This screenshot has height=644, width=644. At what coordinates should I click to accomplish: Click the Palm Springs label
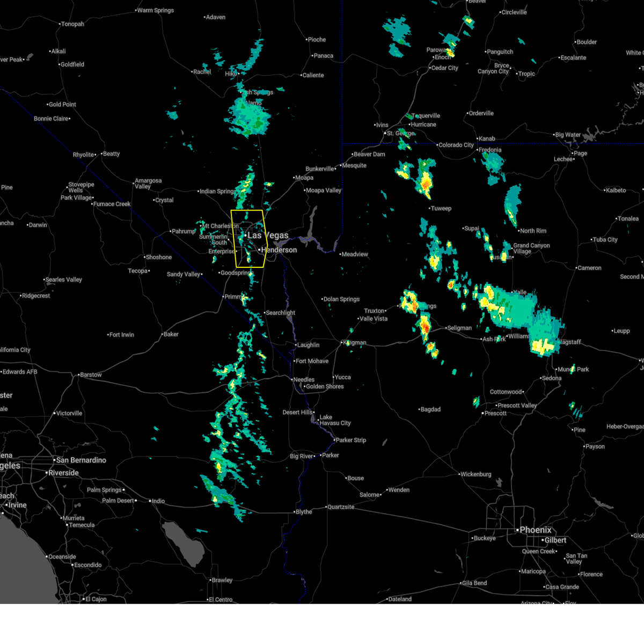click(x=104, y=490)
